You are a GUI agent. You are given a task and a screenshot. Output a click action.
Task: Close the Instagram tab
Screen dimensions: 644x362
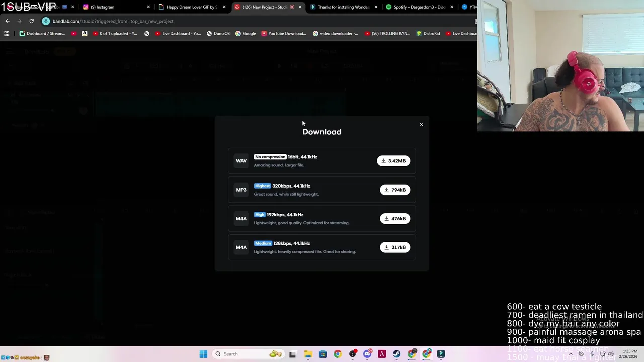(x=148, y=7)
